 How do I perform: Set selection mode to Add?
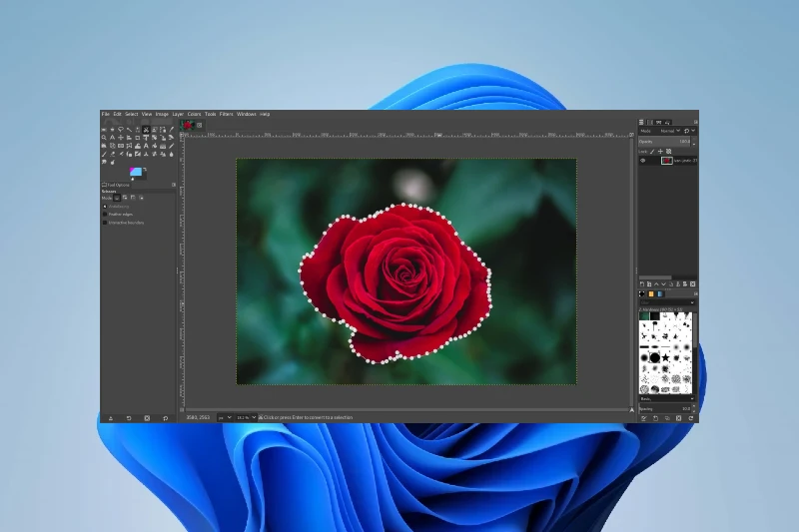(x=125, y=198)
